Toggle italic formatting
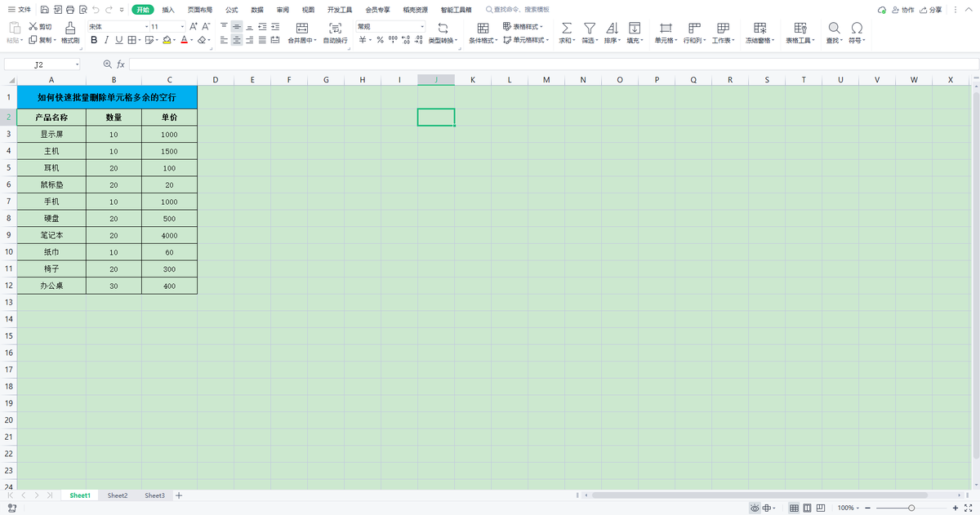The height and width of the screenshot is (515, 980). point(106,40)
